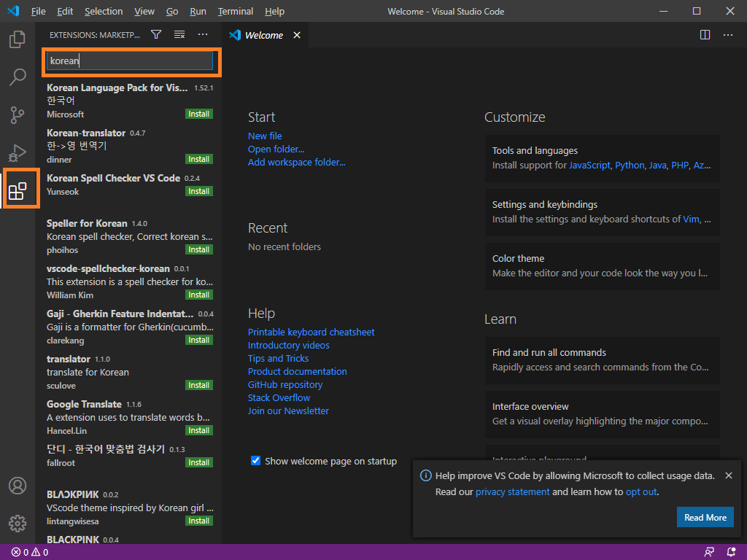Open errors and warnings status indicator
Image resolution: width=747 pixels, height=560 pixels.
[29, 553]
